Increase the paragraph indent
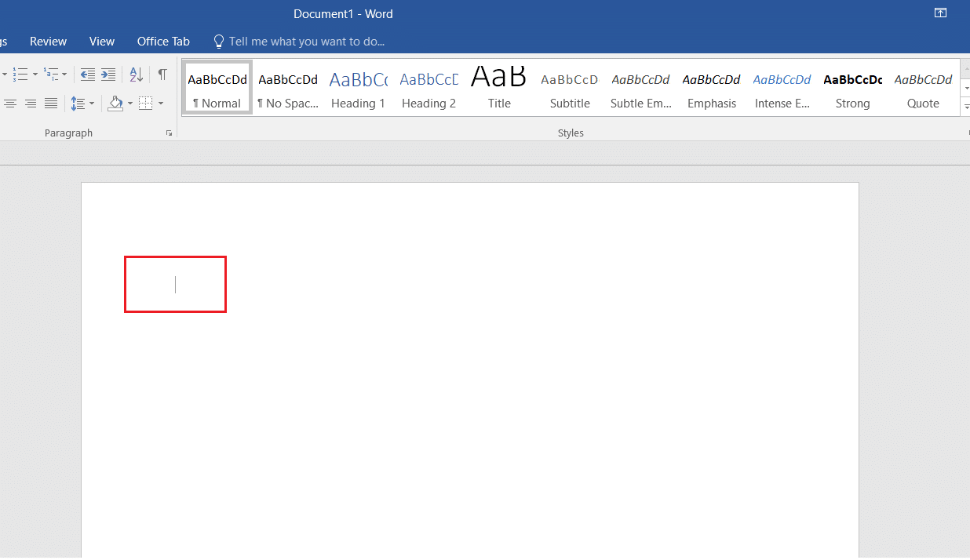Screen dimensions: 970x560 108,75
